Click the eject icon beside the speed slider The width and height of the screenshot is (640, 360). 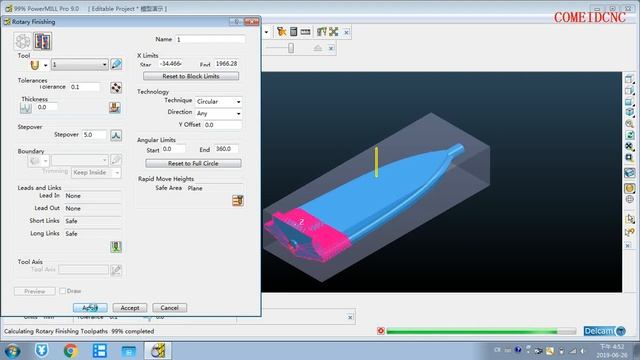click(318, 48)
